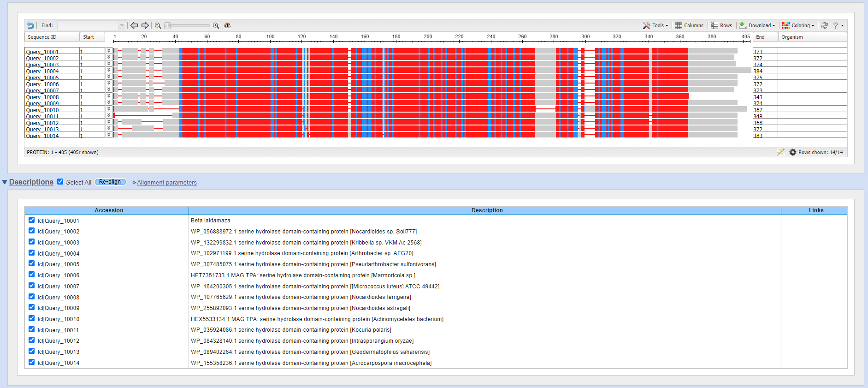Uncheck the lcl|Query_10012 checkbox
This screenshot has width=868, height=388.
31,340
